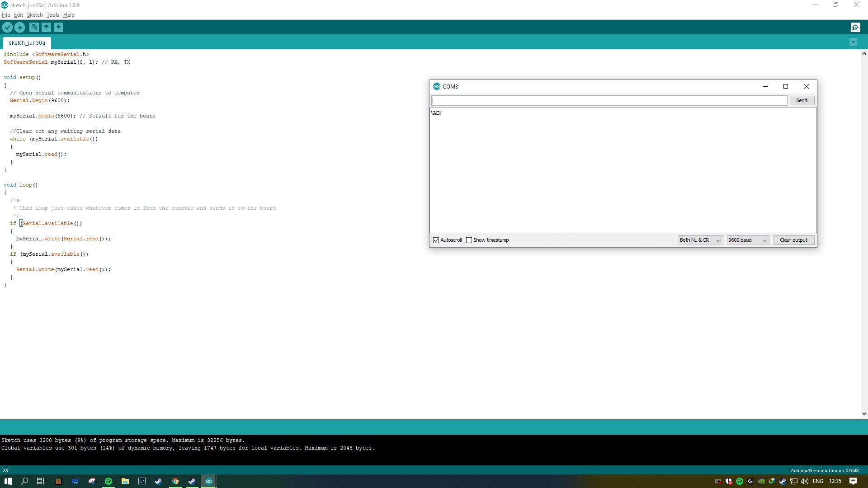The height and width of the screenshot is (488, 868).
Task: Open the Serial Monitor magnifier icon
Action: [855, 28]
